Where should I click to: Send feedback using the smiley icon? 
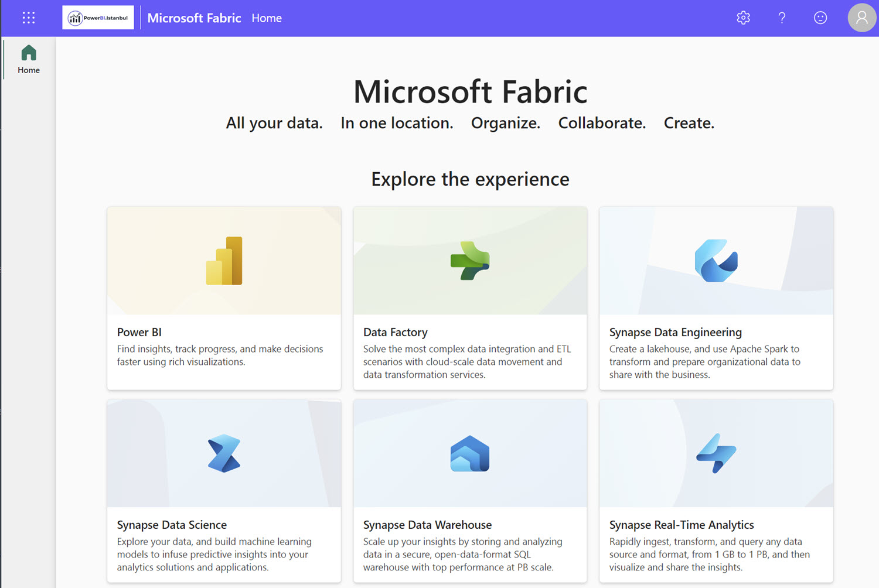pyautogui.click(x=820, y=18)
